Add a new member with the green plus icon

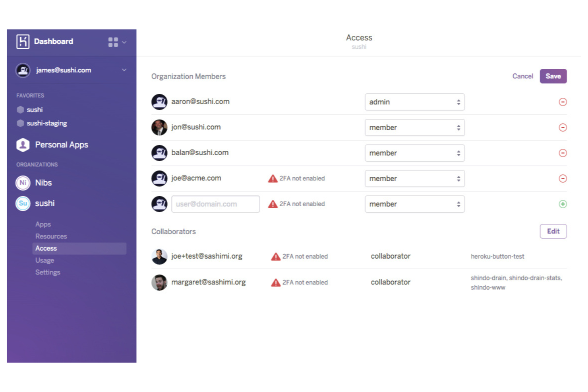coord(563,204)
